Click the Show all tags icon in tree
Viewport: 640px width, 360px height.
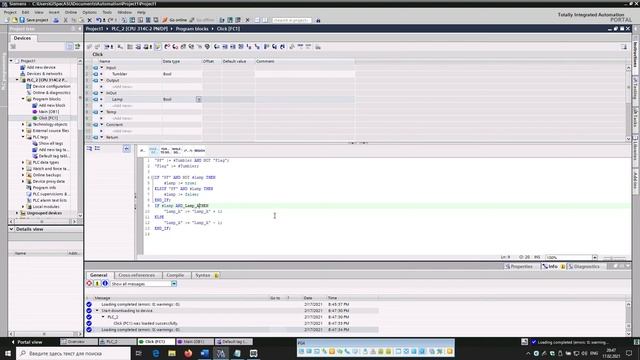point(35,143)
